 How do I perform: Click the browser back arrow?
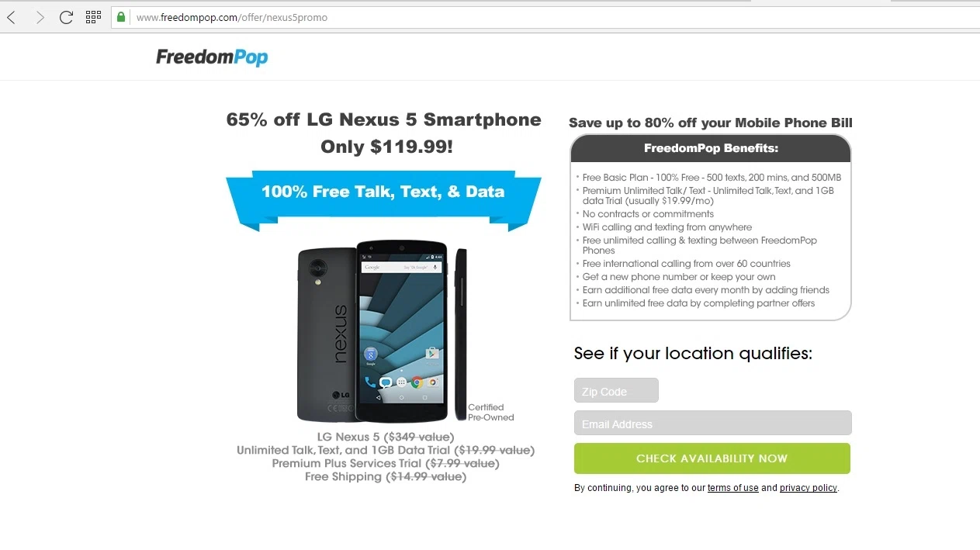[x=12, y=17]
